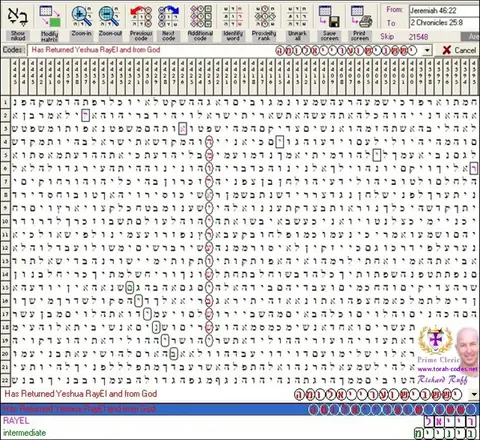
Task: Select the RAYEL code list row
Action: click(240, 421)
